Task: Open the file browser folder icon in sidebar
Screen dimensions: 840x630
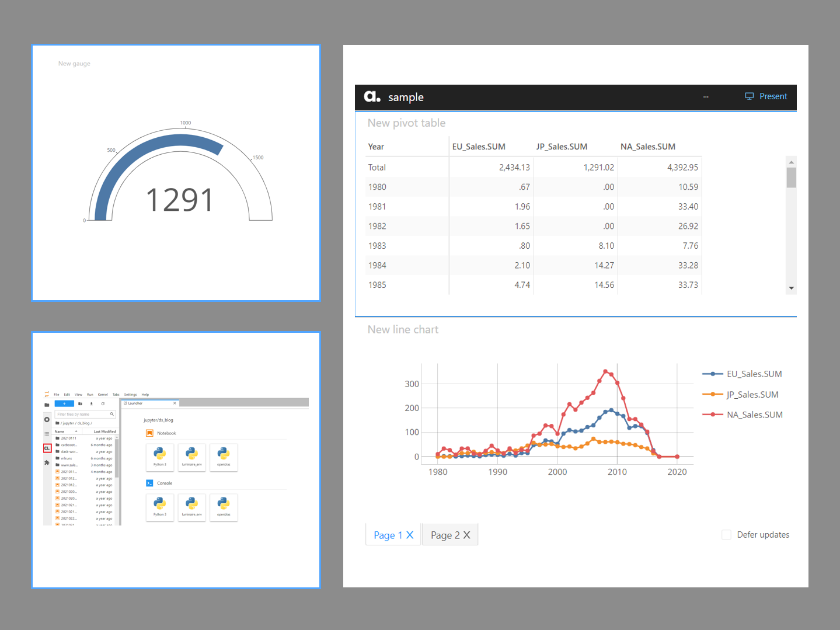Action: [47, 405]
